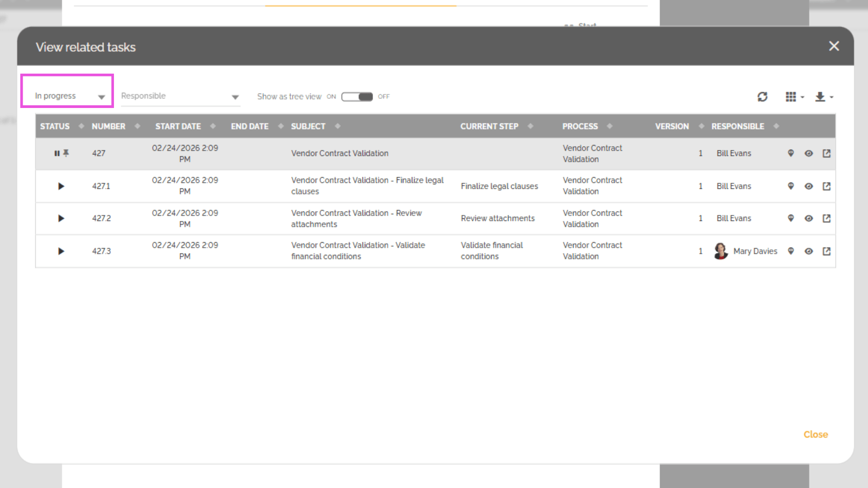
Task: Click play status icon for task 427.1
Action: pos(61,186)
